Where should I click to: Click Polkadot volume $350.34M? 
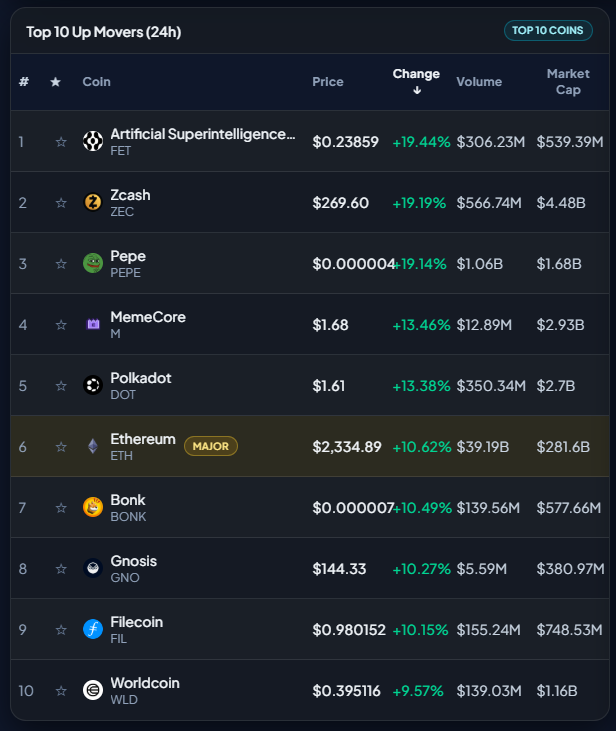click(491, 386)
